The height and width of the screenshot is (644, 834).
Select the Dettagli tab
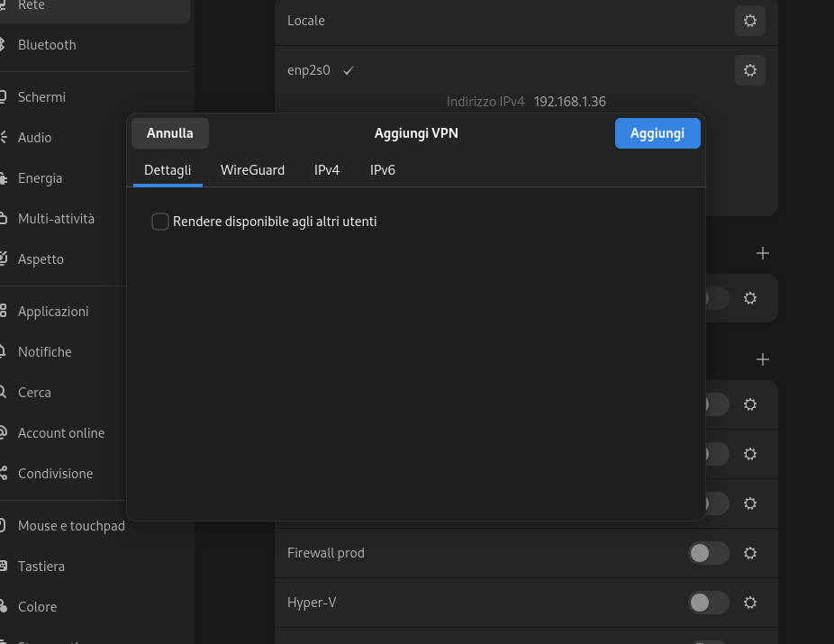click(x=168, y=170)
